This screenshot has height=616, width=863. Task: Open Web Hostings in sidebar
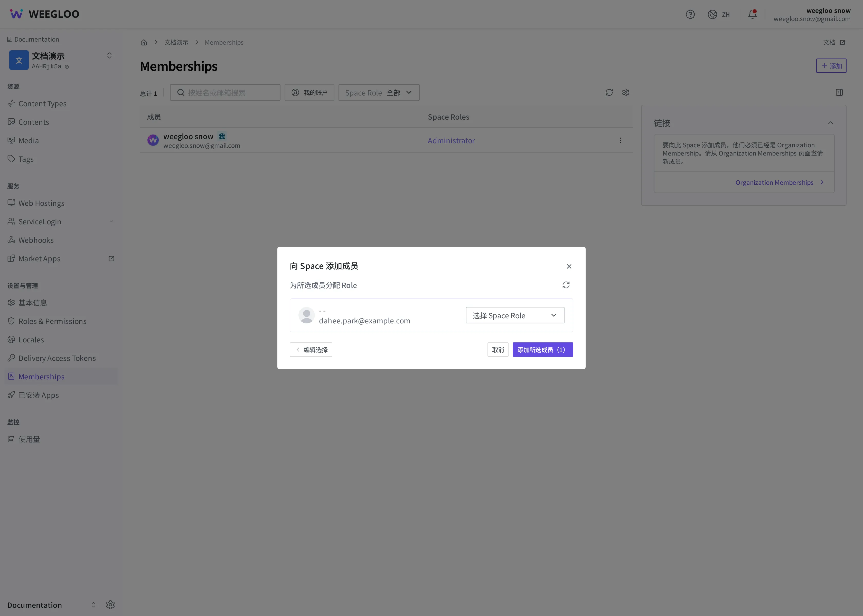[x=61, y=203]
